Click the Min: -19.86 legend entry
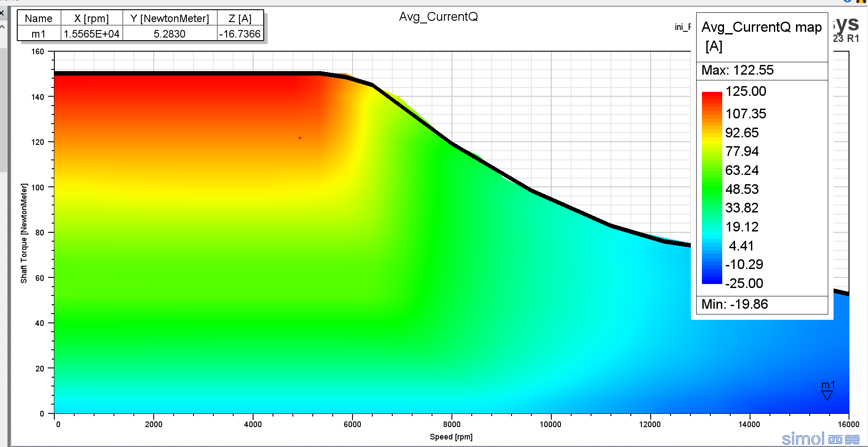Image resolution: width=868 pixels, height=447 pixels. pos(735,304)
